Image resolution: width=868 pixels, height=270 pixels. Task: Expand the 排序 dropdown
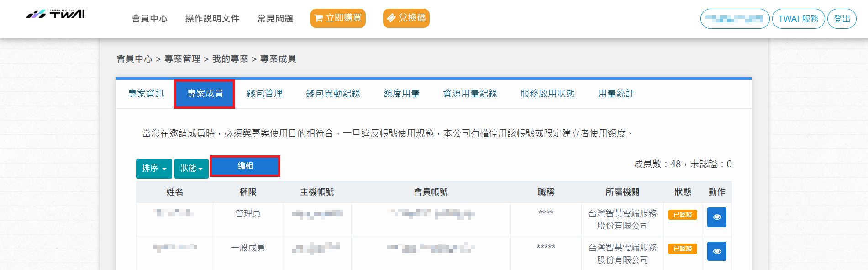(154, 169)
